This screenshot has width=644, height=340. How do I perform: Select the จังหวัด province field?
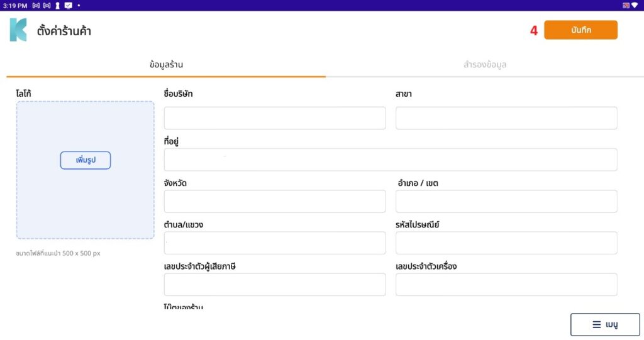point(274,201)
